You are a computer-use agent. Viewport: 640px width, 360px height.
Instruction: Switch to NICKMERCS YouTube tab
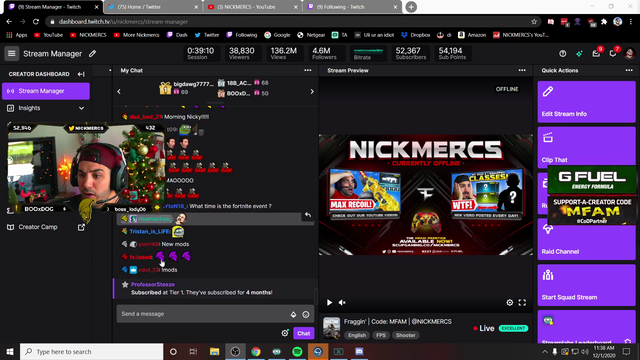[251, 7]
